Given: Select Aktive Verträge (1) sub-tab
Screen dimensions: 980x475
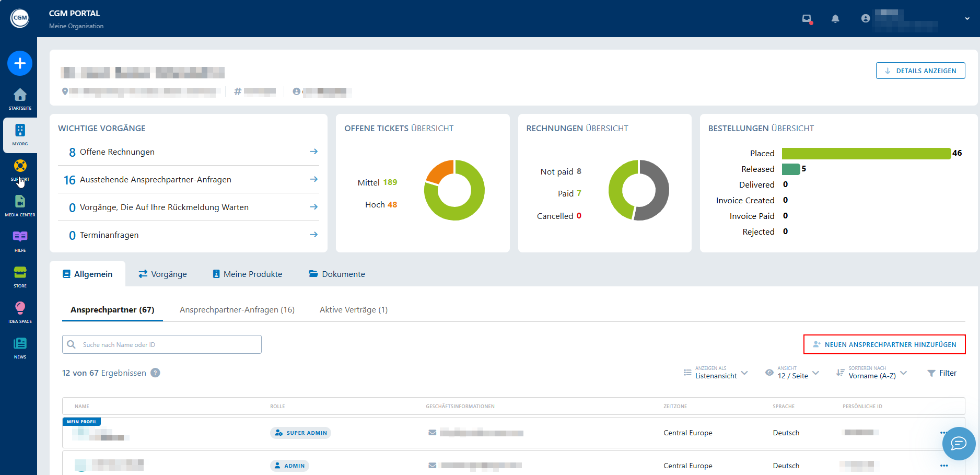Looking at the screenshot, I should click(x=354, y=310).
